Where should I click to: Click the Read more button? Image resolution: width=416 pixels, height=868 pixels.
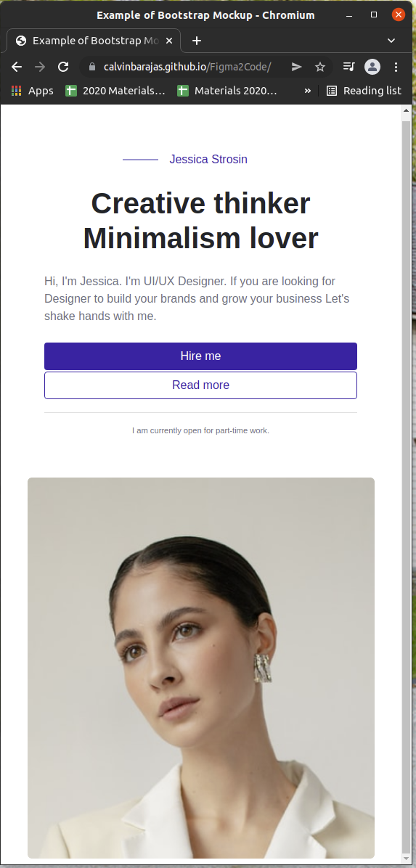(200, 385)
